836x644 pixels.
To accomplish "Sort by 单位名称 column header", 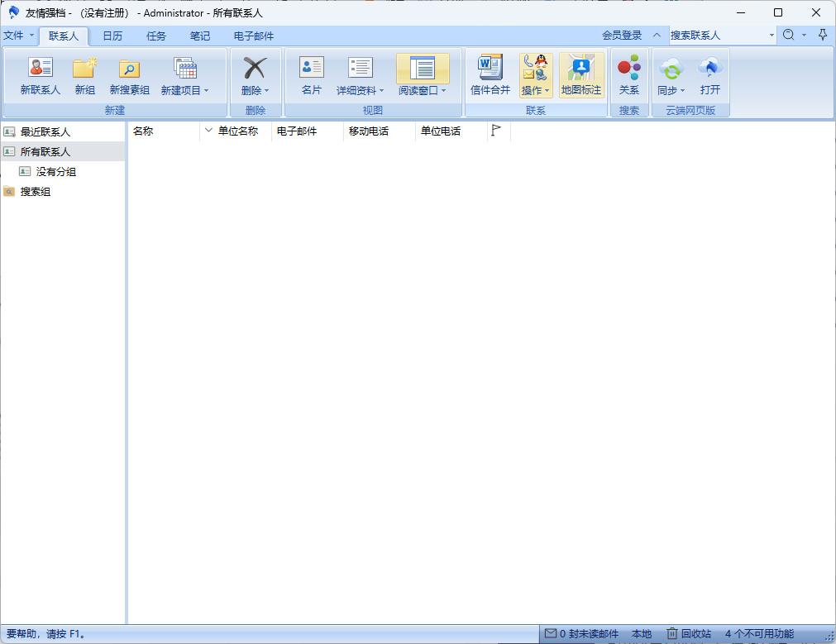I will pyautogui.click(x=238, y=131).
